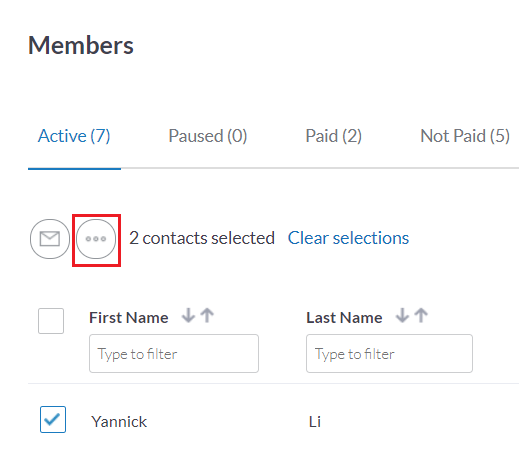Tick the select-all checkbox in header
Viewport: 528px width, 455px height.
tap(51, 321)
